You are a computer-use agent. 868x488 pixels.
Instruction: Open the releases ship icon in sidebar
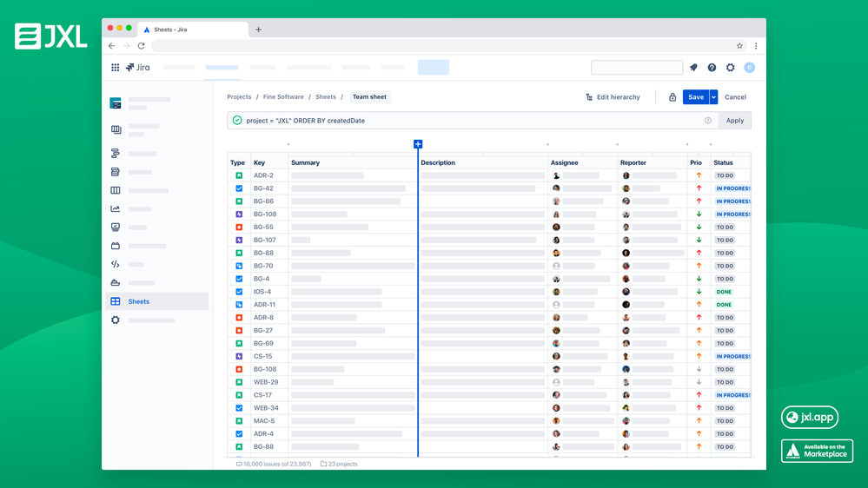click(116, 283)
